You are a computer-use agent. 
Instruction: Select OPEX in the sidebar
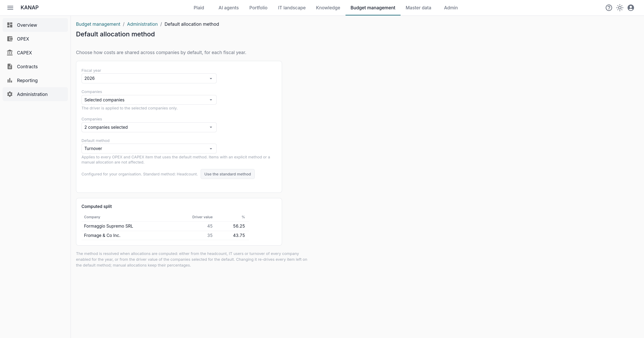click(x=35, y=39)
